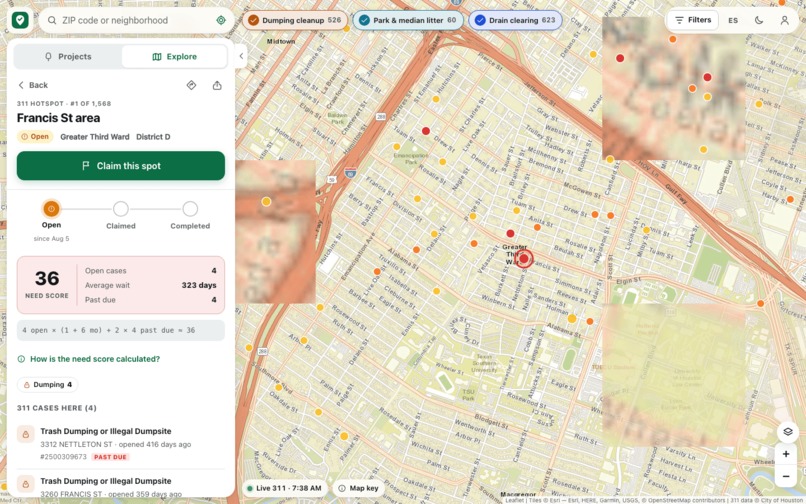Expand Map key legend
Viewport: 806px width, 504px height.
pos(358,488)
